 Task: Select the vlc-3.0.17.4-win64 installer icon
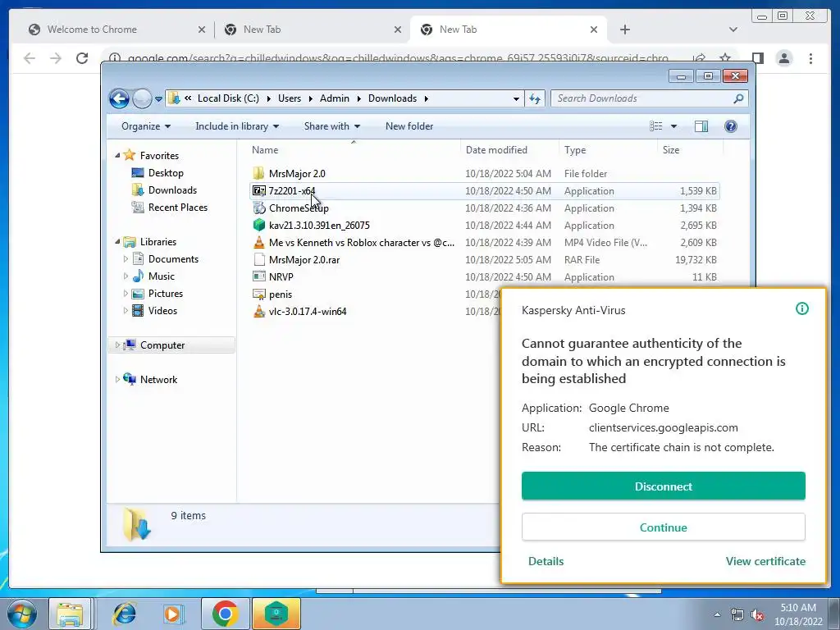259,311
